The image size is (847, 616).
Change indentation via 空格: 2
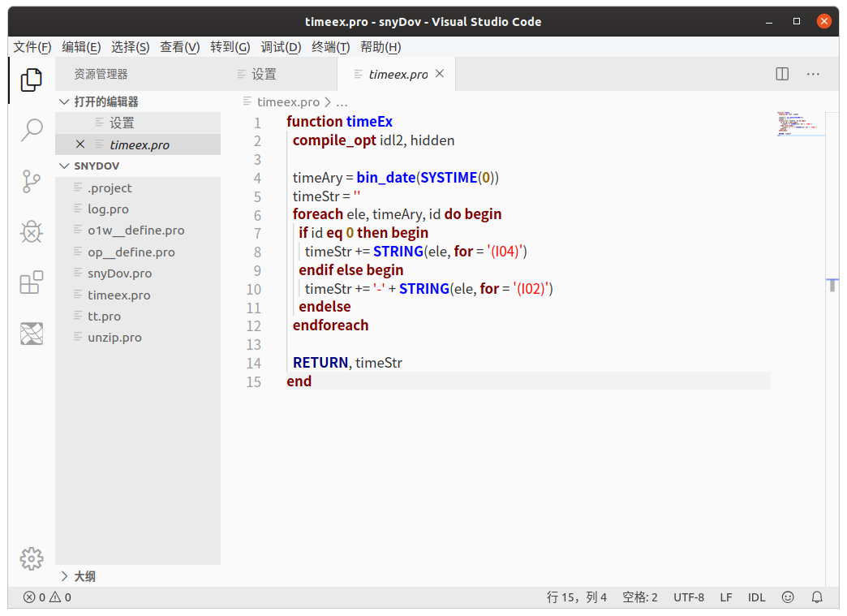pyautogui.click(x=640, y=597)
